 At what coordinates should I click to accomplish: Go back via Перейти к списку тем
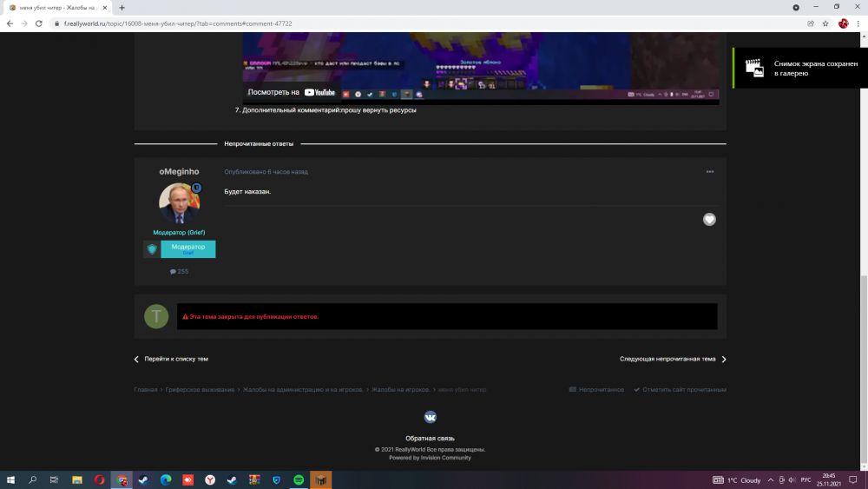[x=171, y=359]
